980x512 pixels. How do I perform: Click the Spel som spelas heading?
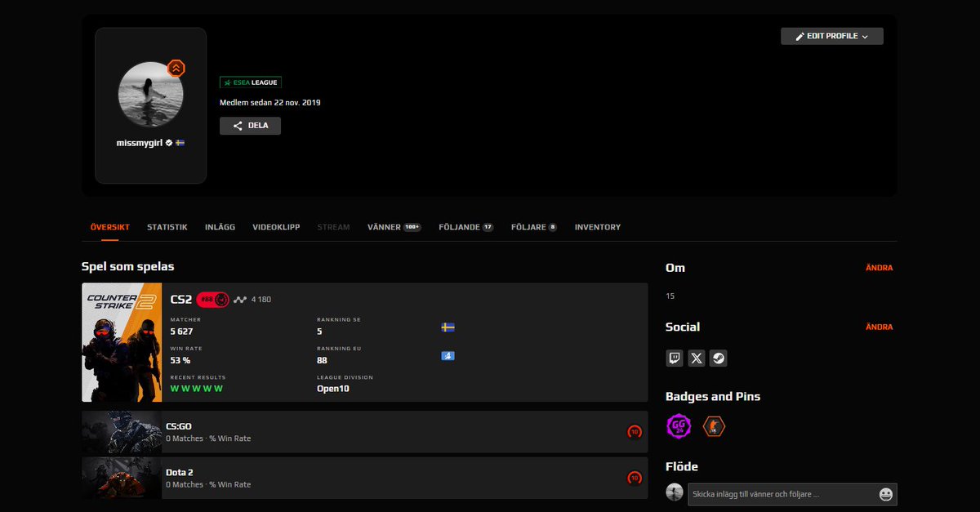pyautogui.click(x=127, y=266)
